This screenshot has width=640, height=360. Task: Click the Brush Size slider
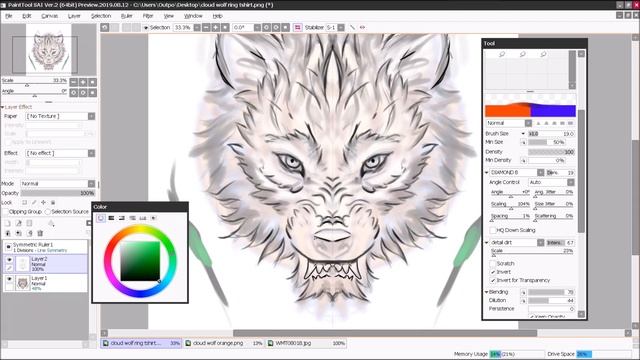(551, 134)
